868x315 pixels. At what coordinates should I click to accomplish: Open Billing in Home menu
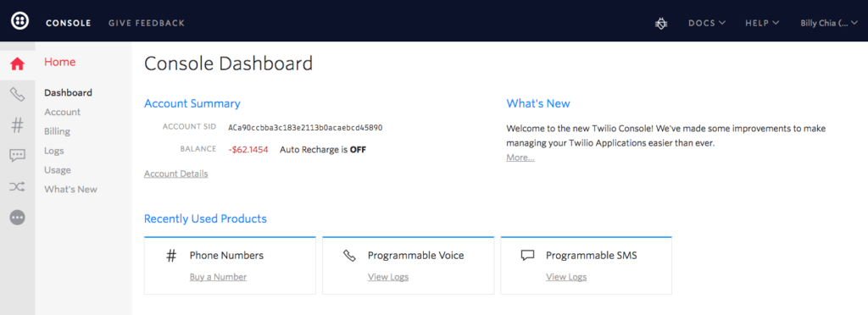57,131
